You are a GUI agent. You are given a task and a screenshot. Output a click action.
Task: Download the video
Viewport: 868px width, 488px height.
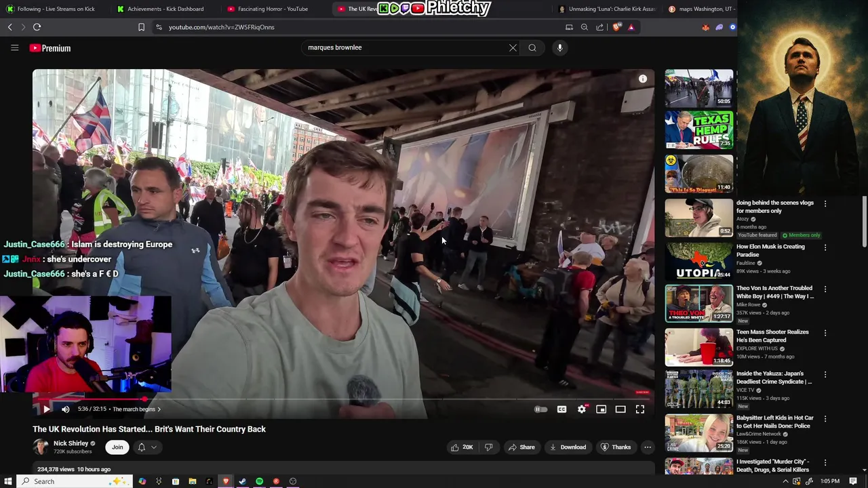click(x=568, y=447)
